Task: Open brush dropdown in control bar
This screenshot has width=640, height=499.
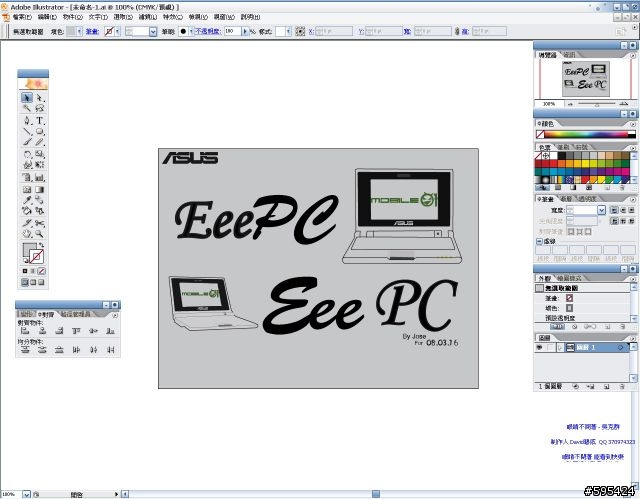Action: pos(191,31)
